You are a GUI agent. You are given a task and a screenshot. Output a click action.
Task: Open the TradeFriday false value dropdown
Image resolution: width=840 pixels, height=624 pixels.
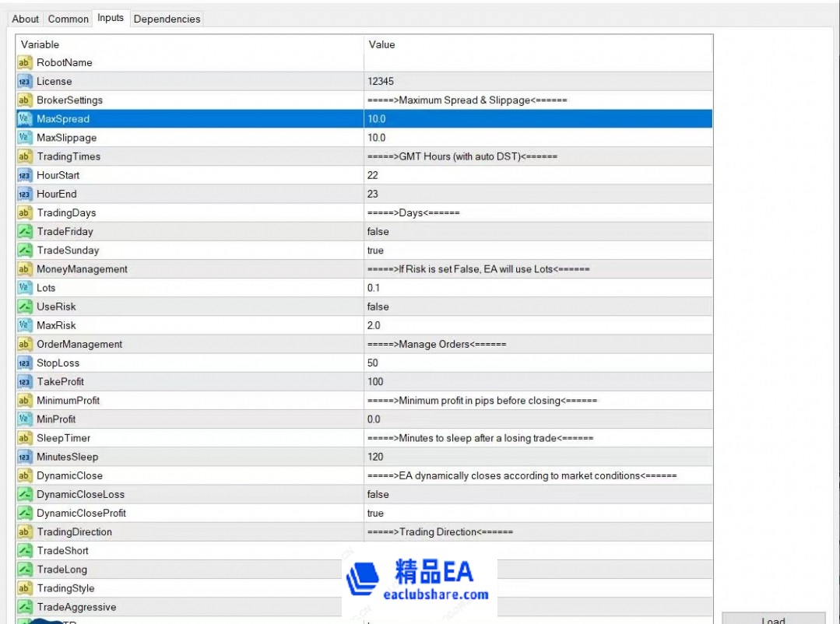click(378, 232)
